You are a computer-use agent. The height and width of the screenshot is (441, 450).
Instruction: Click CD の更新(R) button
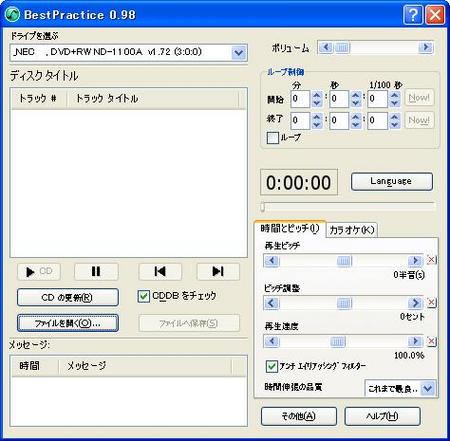68,297
